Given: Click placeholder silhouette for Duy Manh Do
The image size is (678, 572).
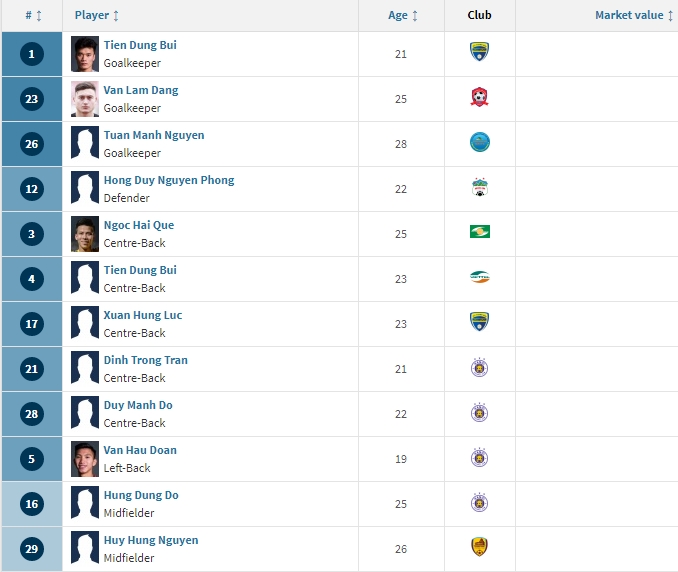Looking at the screenshot, I should pyautogui.click(x=85, y=414).
